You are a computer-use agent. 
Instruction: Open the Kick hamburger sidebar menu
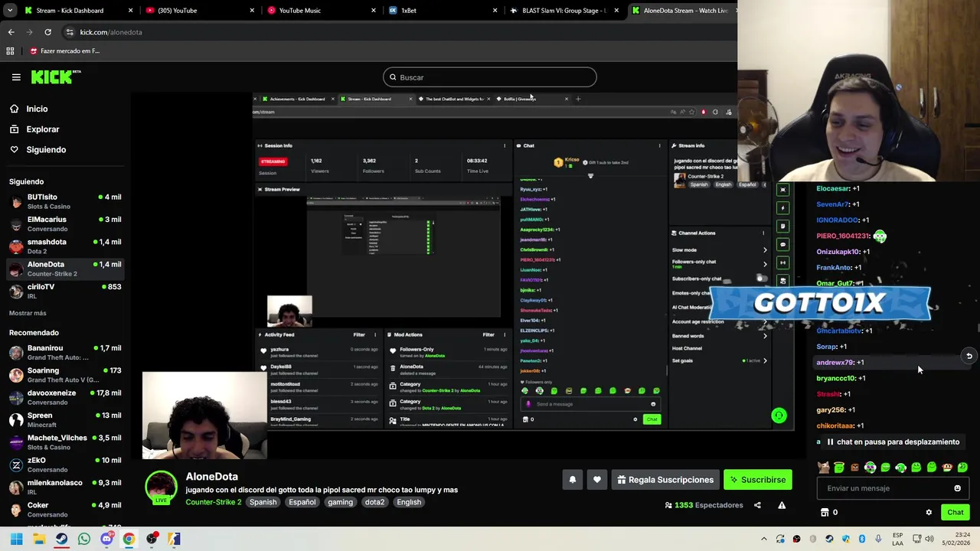(x=16, y=77)
